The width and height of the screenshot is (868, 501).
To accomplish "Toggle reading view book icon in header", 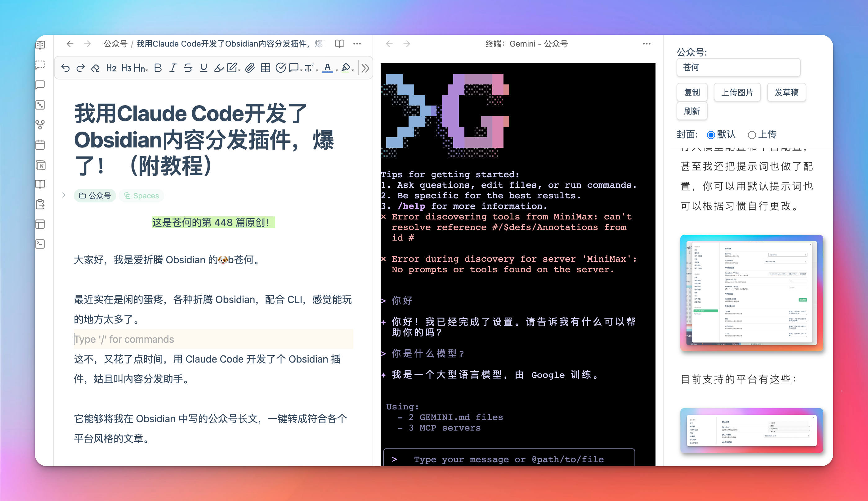I will tap(339, 44).
